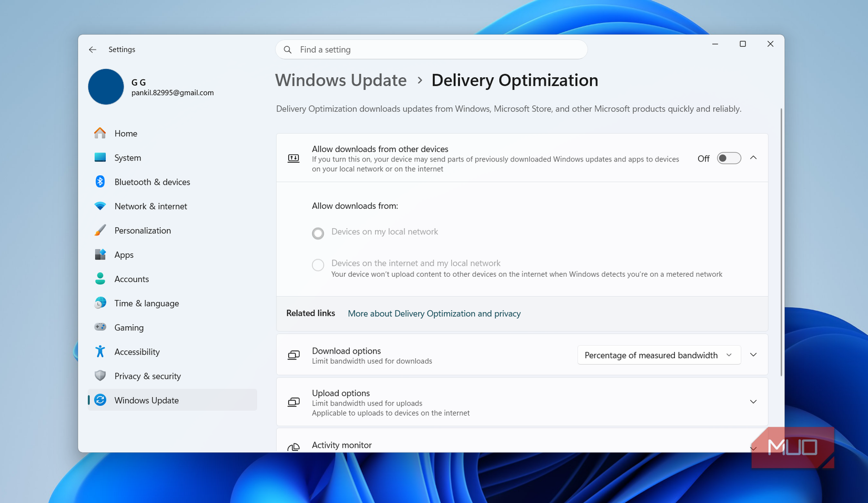
Task: Click the blue user profile avatar
Action: [106, 87]
